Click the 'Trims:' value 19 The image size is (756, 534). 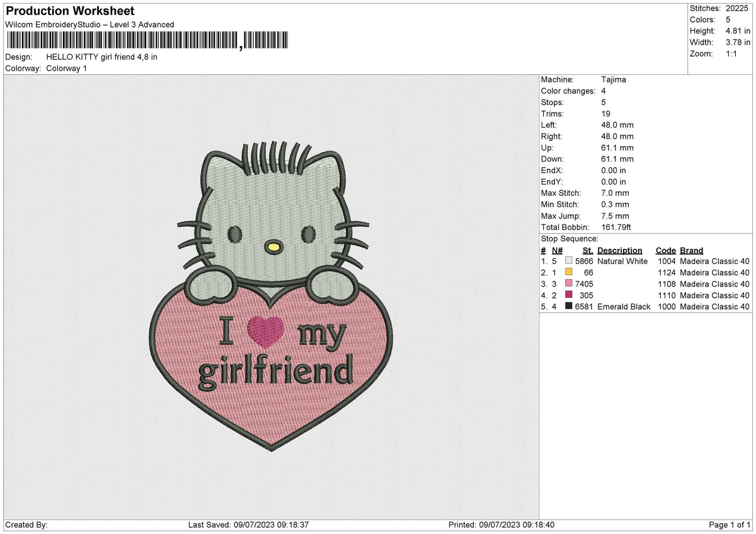click(x=606, y=113)
